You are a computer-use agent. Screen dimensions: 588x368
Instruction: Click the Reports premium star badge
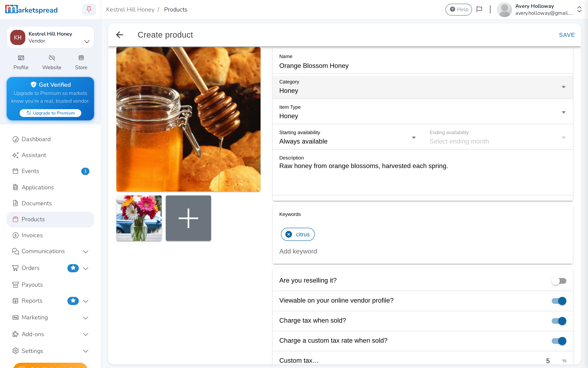[73, 301]
